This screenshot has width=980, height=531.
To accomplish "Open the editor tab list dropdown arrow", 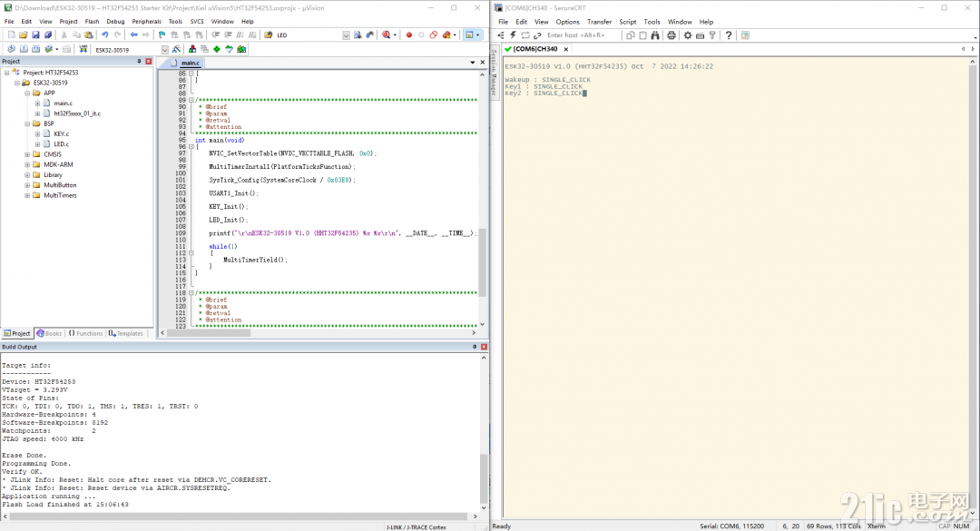I will point(473,63).
